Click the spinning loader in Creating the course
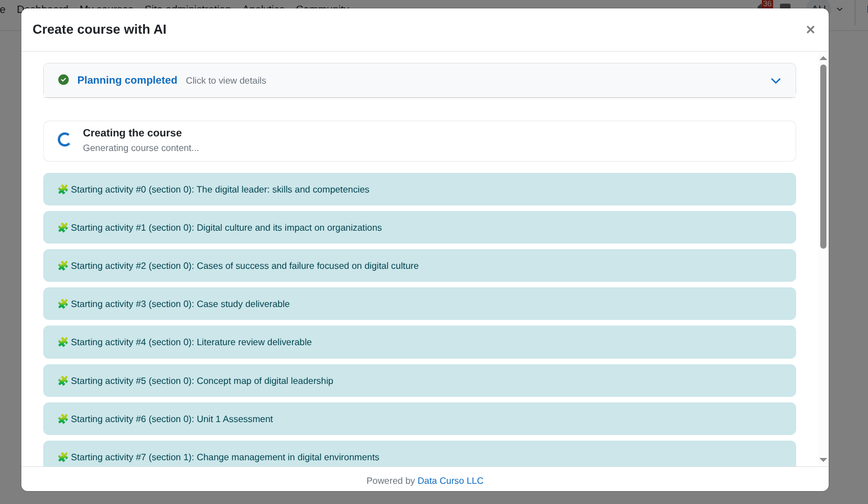 [64, 139]
